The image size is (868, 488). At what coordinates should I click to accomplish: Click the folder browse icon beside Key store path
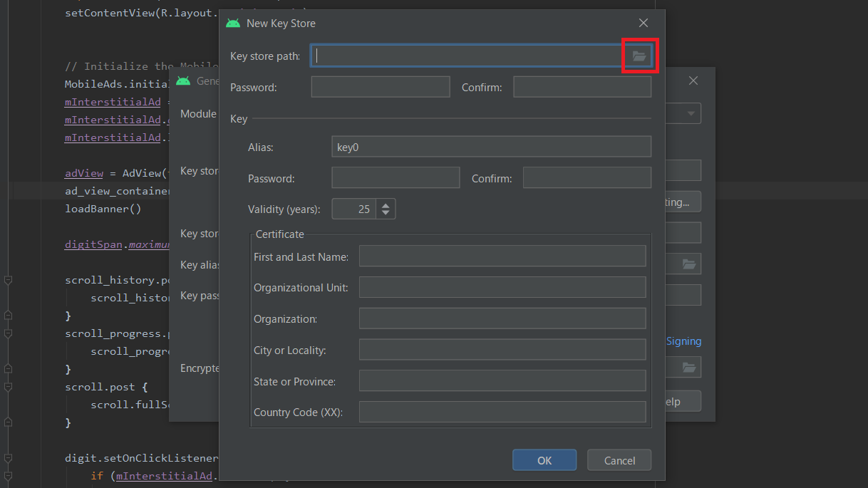point(639,56)
